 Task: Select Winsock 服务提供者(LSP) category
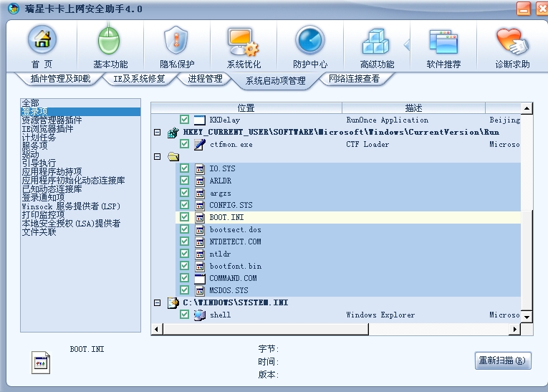point(80,206)
